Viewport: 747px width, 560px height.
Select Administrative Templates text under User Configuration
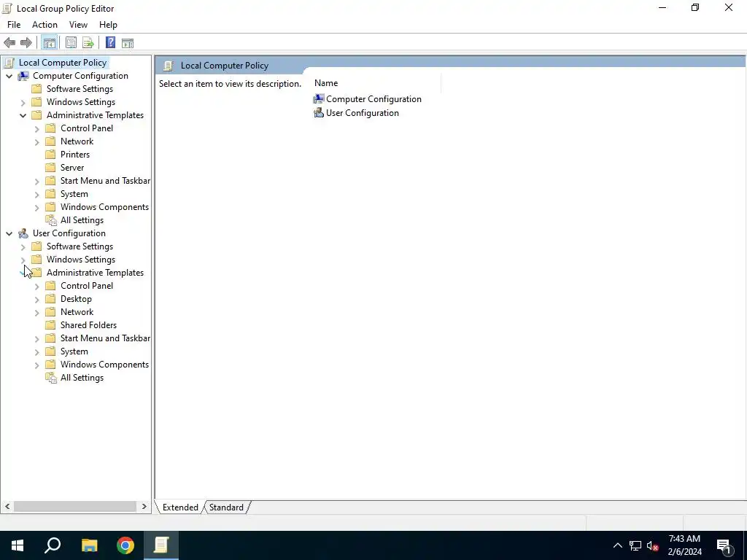[x=96, y=273]
